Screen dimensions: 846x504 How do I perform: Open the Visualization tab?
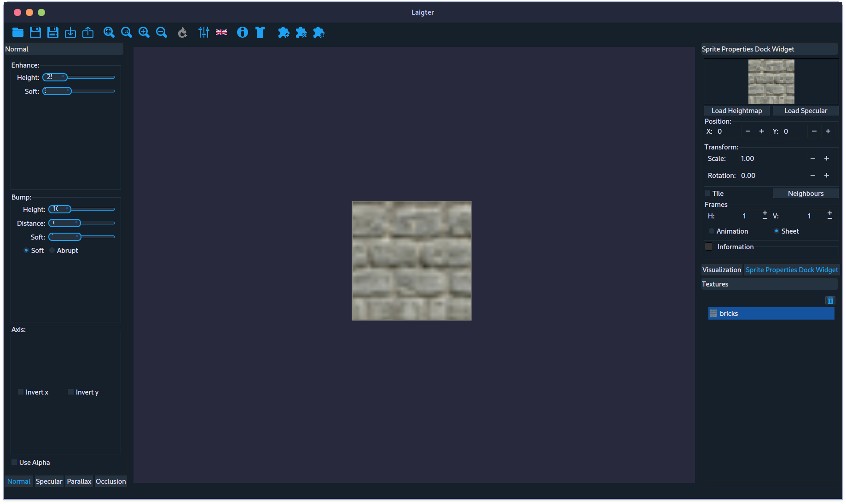(721, 270)
